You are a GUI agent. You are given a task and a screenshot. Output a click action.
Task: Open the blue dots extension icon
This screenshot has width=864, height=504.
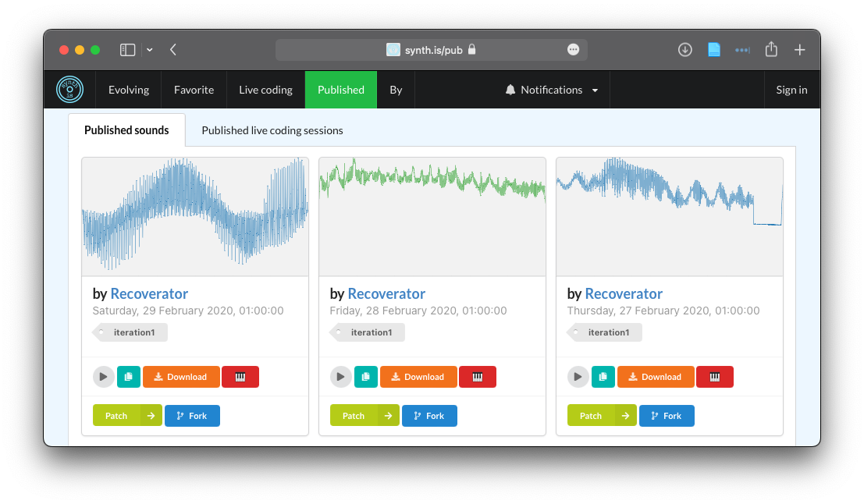coord(742,50)
